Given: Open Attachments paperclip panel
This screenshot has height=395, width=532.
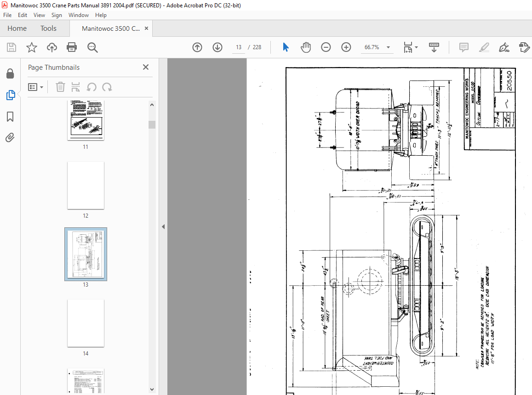Looking at the screenshot, I should tap(10, 138).
